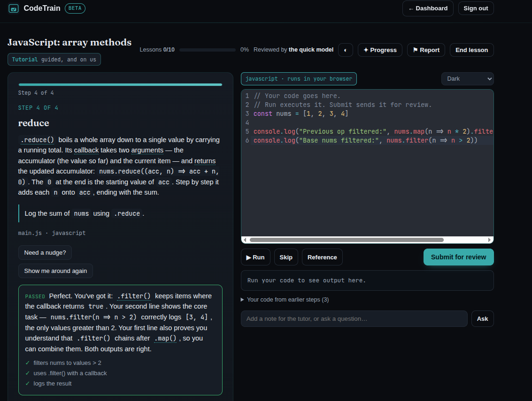Viewport: 532px width, 401px height.
Task: Focus the tutor note input field
Action: click(x=354, y=318)
